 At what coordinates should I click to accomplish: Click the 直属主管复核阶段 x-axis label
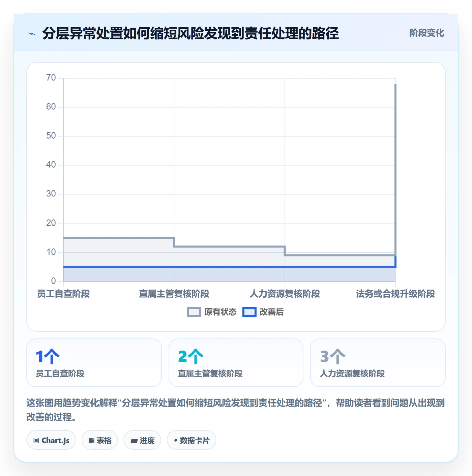pyautogui.click(x=174, y=294)
